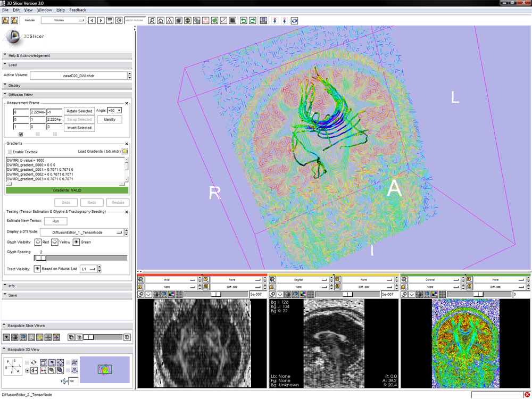Toggle Green glyph visibility eye

[76, 242]
